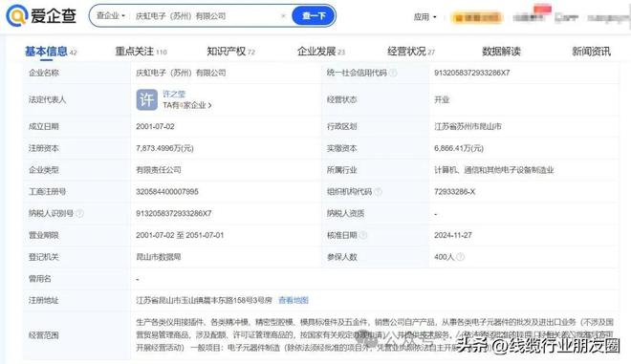The width and height of the screenshot is (631, 364).
Task: Click help icon beside 组织机构代码
Action: (x=378, y=192)
